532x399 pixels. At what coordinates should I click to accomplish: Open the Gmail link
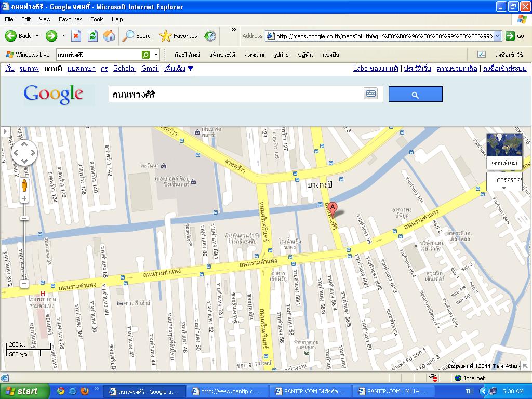[x=150, y=68]
